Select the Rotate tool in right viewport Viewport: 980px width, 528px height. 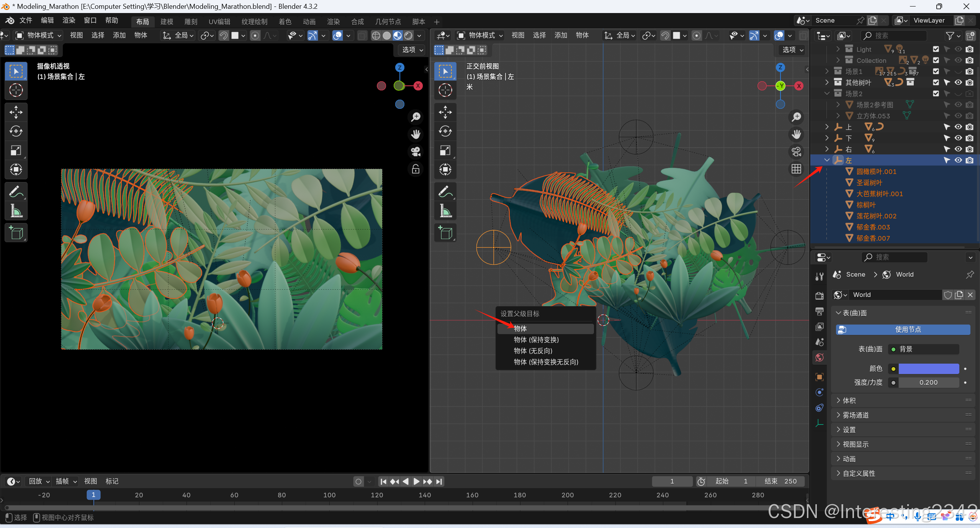445,131
